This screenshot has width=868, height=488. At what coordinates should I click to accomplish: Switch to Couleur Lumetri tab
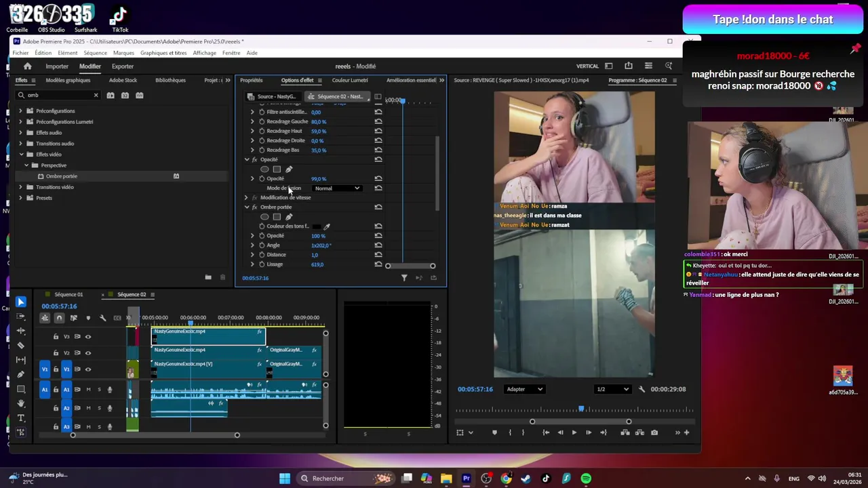tap(350, 80)
